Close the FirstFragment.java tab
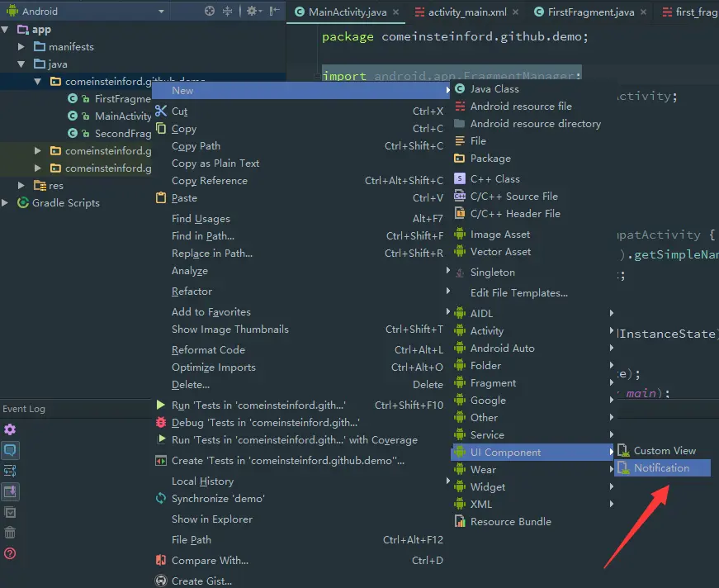719x588 pixels. (x=643, y=12)
